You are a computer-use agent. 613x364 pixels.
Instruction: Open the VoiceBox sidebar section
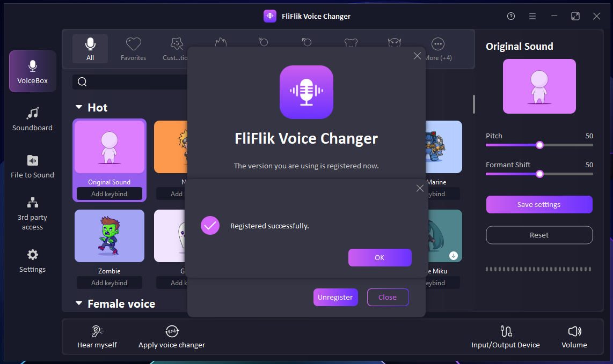click(33, 72)
